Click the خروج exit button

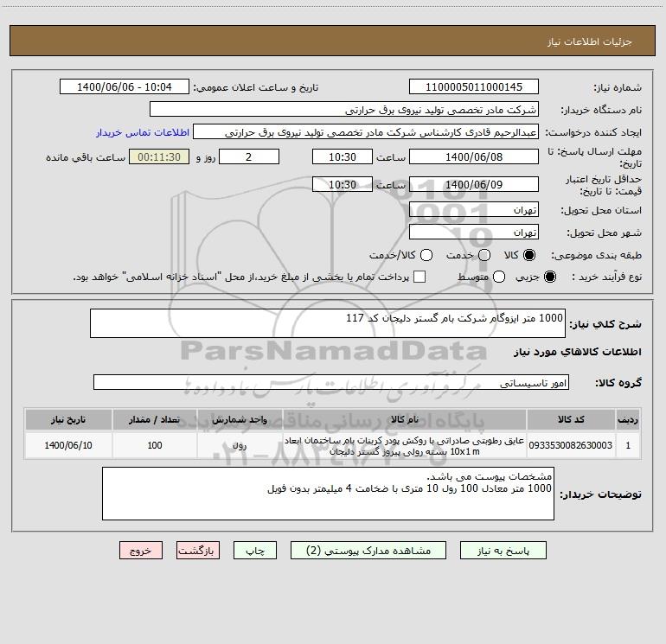[141, 551]
